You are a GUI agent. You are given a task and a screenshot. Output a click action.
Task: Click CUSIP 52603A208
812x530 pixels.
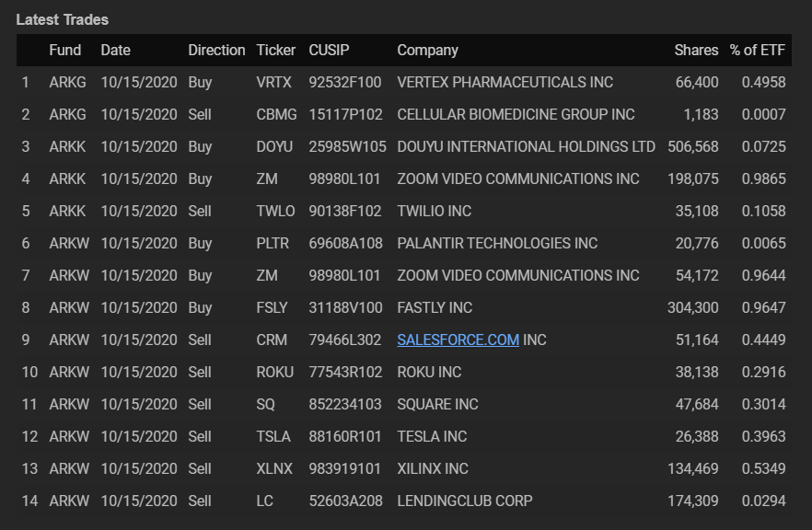pyautogui.click(x=346, y=501)
